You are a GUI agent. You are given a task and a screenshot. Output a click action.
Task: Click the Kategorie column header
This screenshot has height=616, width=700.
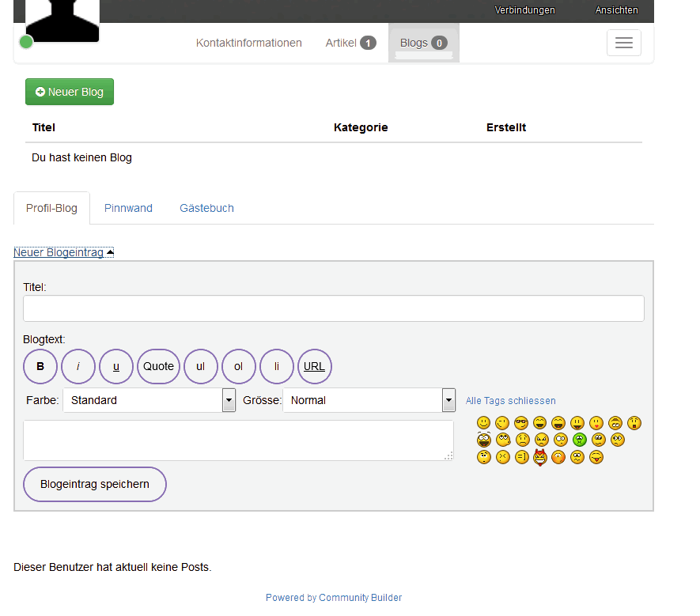(x=361, y=127)
